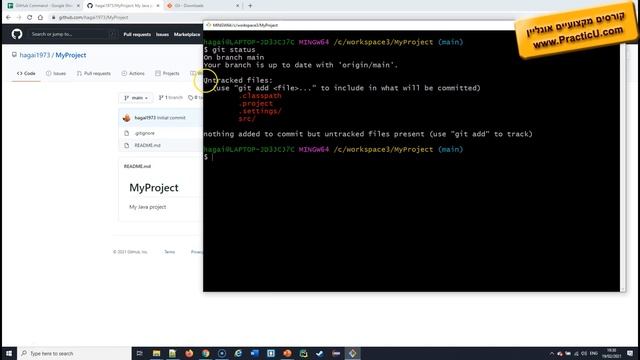Select the Actions repository tab

click(133, 73)
